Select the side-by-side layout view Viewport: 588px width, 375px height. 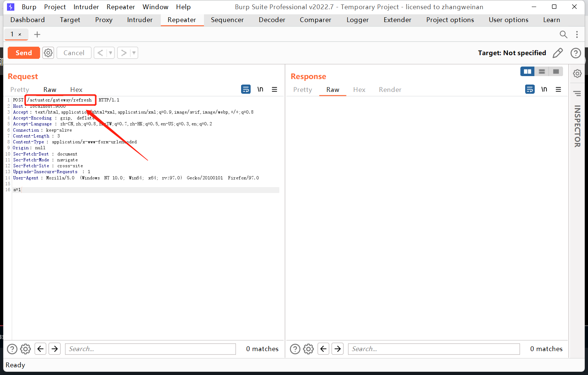click(527, 71)
